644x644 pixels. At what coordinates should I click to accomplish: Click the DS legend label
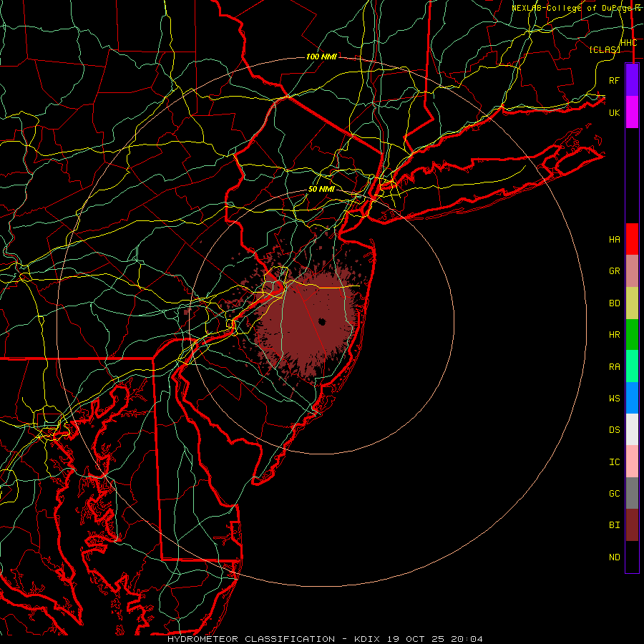(x=614, y=429)
